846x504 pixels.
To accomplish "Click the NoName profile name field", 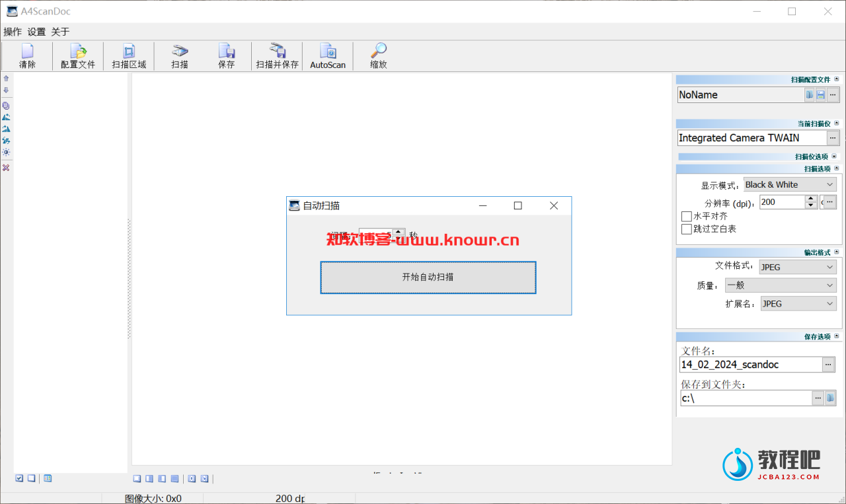I will coord(740,95).
